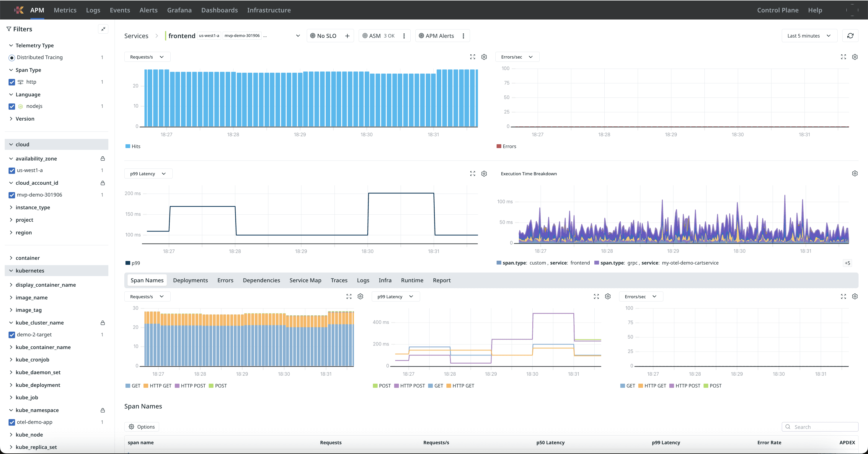Click the Options button above span table
Image resolution: width=868 pixels, height=454 pixels.
tap(141, 427)
